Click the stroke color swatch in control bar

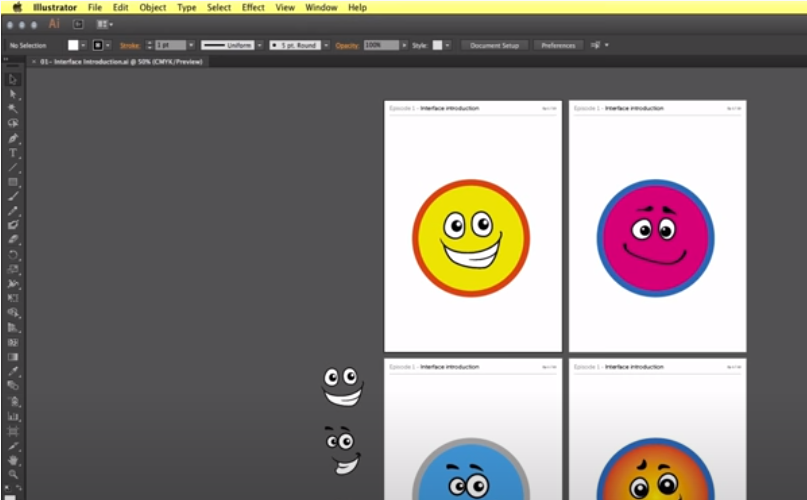98,45
